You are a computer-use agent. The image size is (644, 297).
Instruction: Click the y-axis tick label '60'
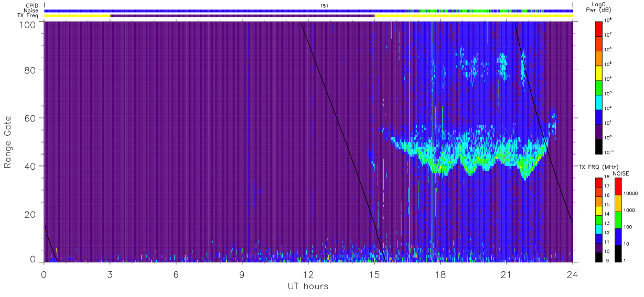pos(31,118)
